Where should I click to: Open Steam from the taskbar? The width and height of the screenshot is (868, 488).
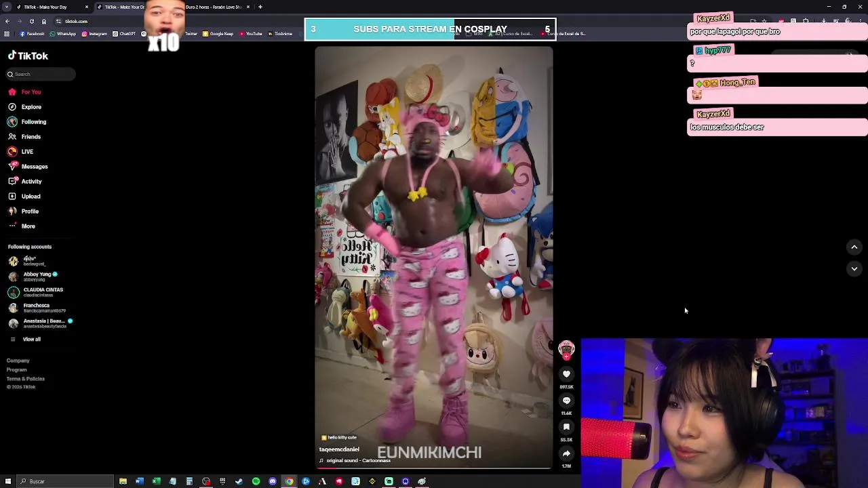coord(239,481)
